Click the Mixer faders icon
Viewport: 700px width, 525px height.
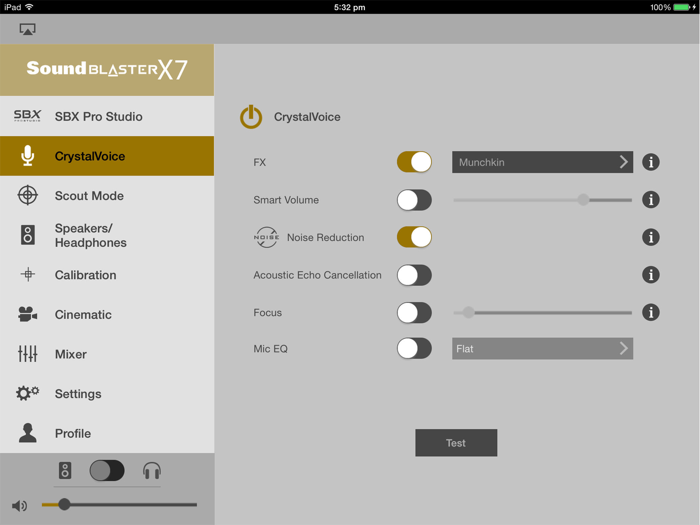click(x=28, y=354)
